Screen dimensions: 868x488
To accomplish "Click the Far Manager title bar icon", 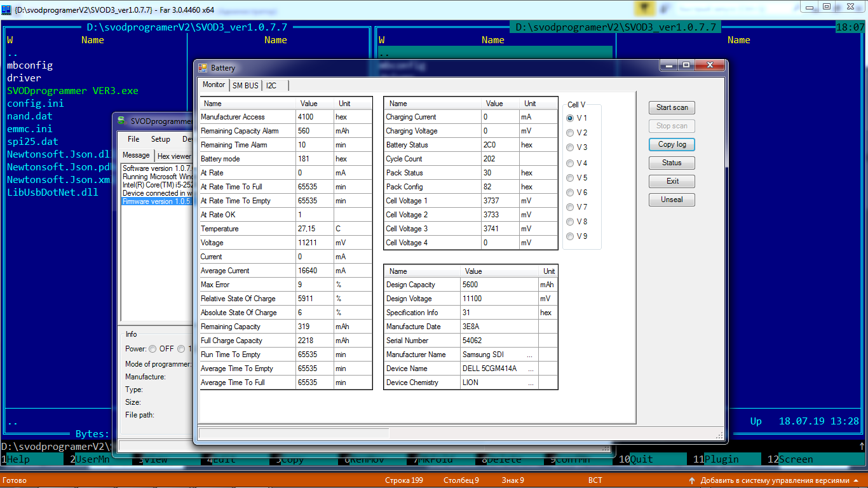I will click(x=6, y=10).
